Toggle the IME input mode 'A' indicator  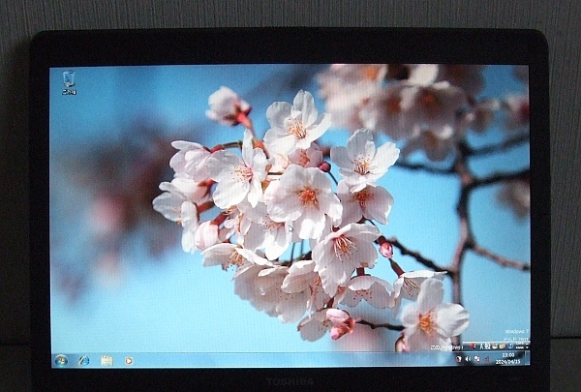click(x=482, y=347)
